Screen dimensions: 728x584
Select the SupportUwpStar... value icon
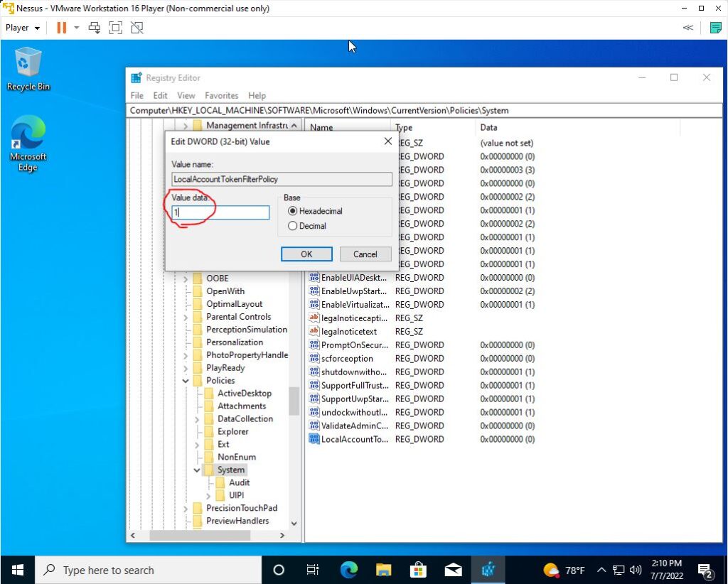tap(314, 399)
